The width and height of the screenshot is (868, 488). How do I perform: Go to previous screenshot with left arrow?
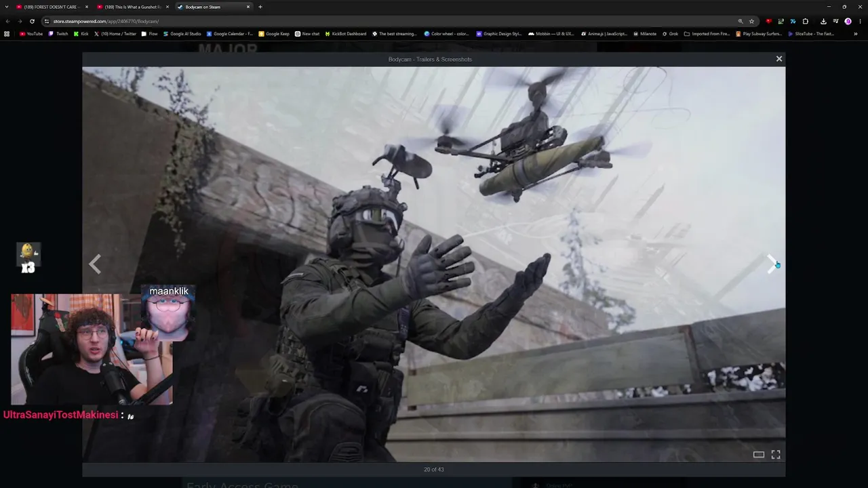click(x=95, y=264)
